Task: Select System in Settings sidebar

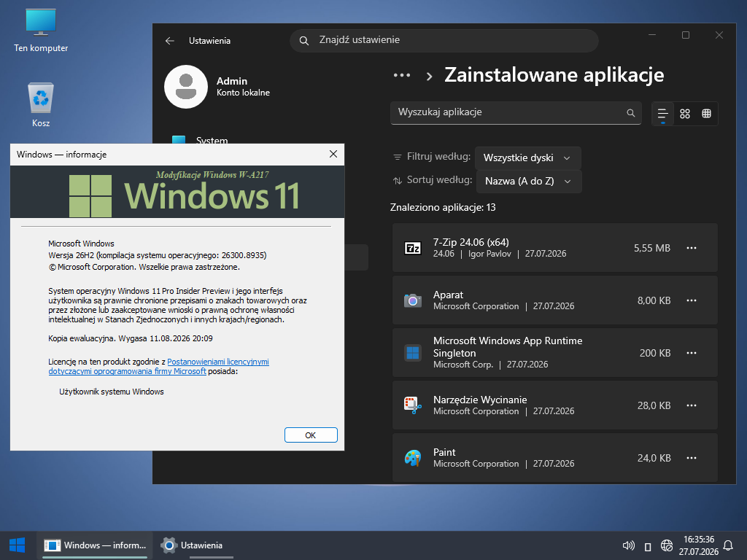Action: pyautogui.click(x=212, y=140)
